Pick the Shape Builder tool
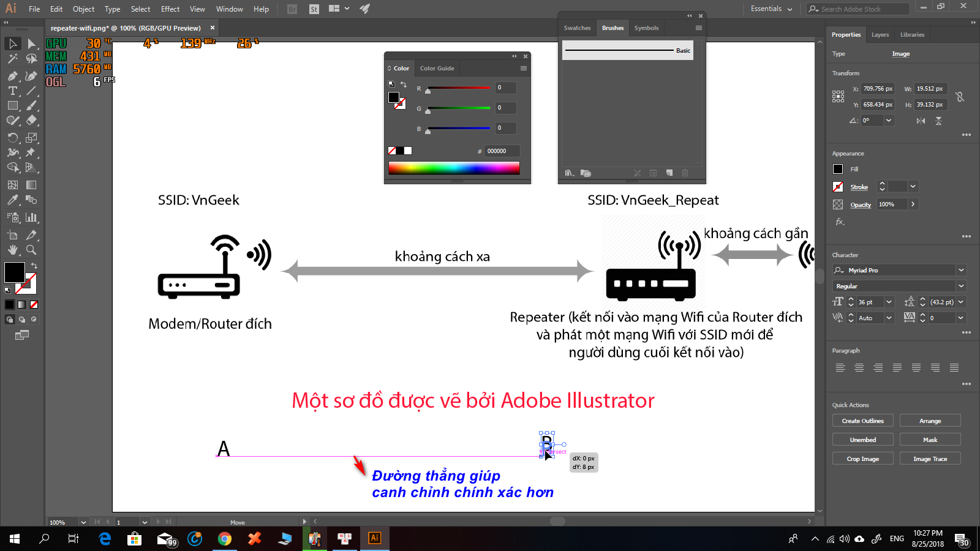This screenshot has height=551, width=980. [x=12, y=167]
